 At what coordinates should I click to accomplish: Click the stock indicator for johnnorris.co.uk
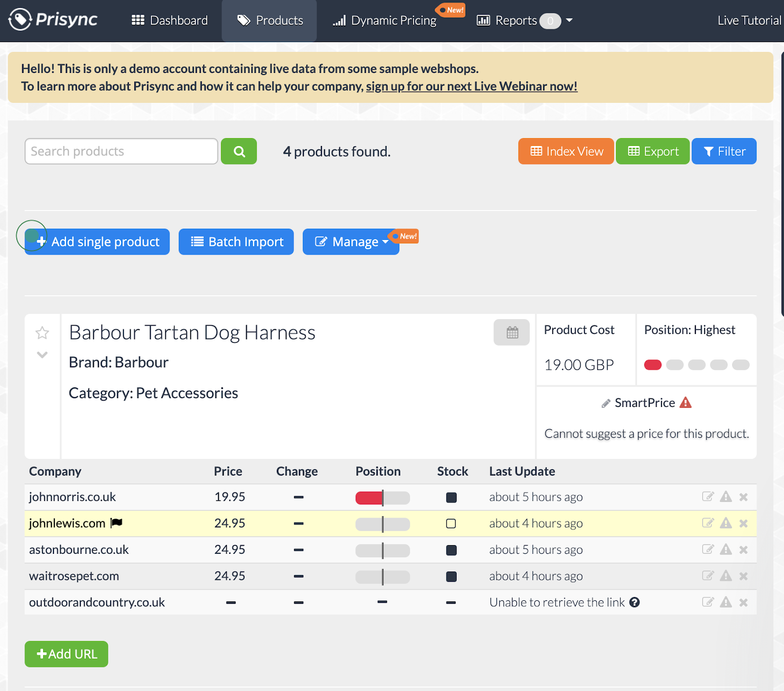(451, 498)
